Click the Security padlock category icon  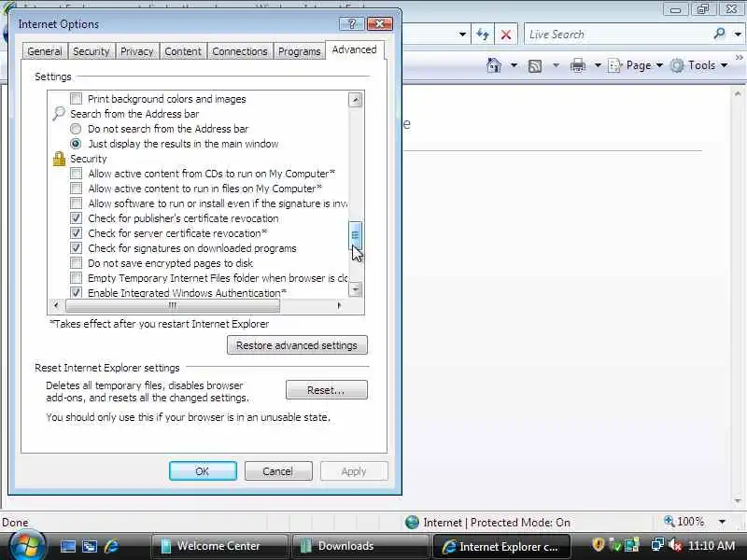(59, 159)
